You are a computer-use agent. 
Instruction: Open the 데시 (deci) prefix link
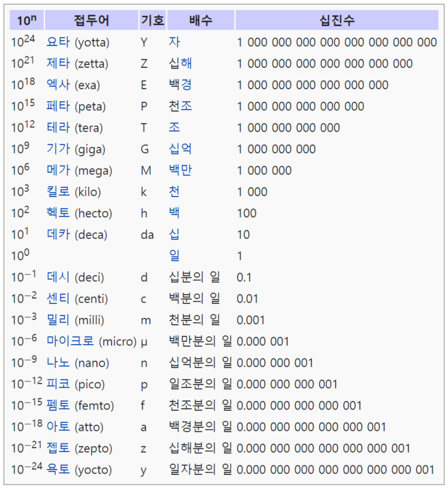pyautogui.click(x=58, y=277)
